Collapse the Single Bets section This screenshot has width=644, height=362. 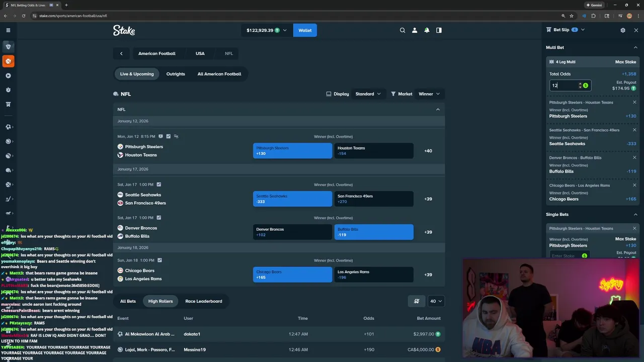pyautogui.click(x=635, y=215)
